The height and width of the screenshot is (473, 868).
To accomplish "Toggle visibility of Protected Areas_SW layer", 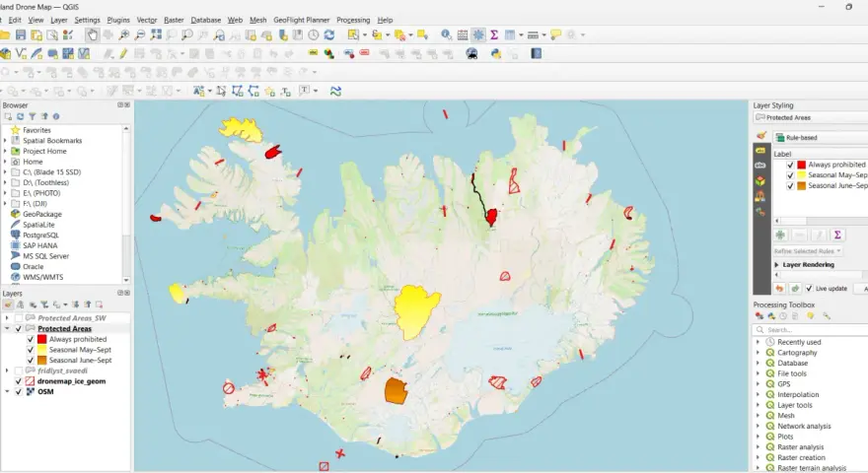I will [x=19, y=318].
